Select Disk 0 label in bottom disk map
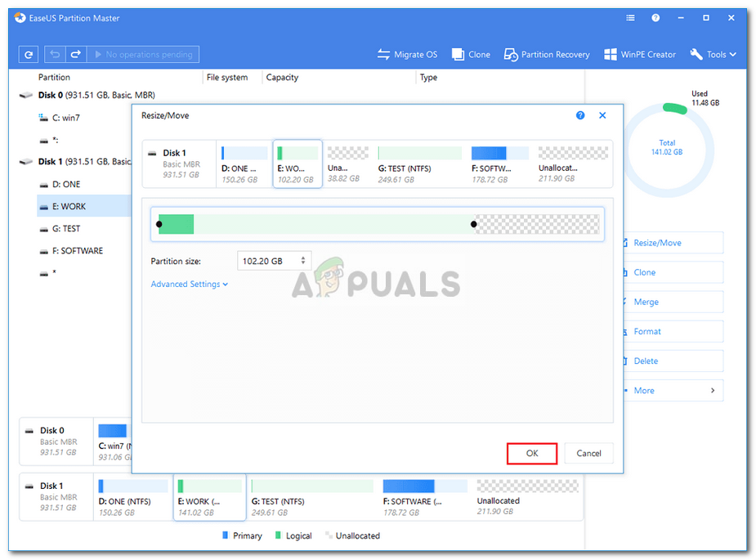This screenshot has height=560, width=756. pyautogui.click(x=56, y=441)
